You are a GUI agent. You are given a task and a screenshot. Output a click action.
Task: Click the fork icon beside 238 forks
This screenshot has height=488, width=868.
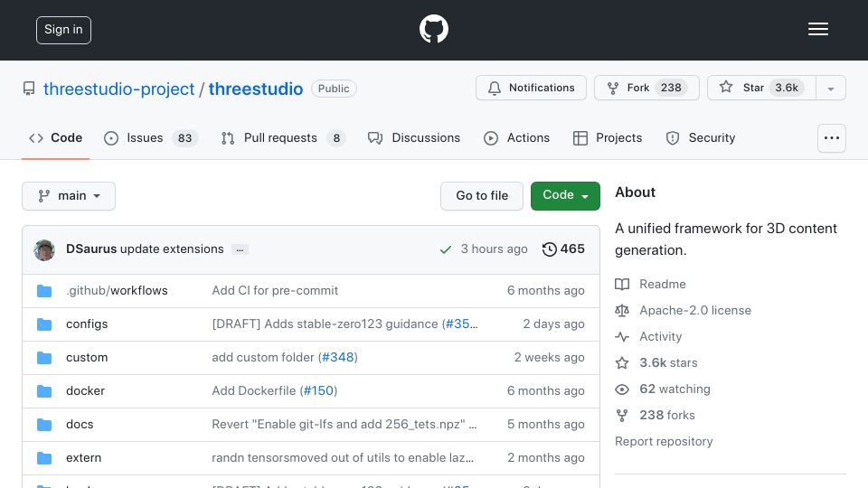pyautogui.click(x=622, y=415)
